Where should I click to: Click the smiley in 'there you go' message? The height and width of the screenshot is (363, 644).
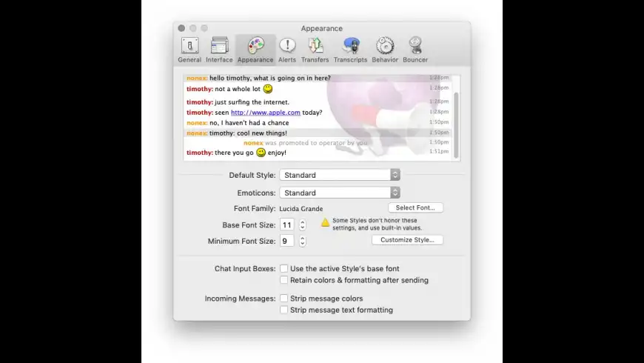tap(261, 153)
